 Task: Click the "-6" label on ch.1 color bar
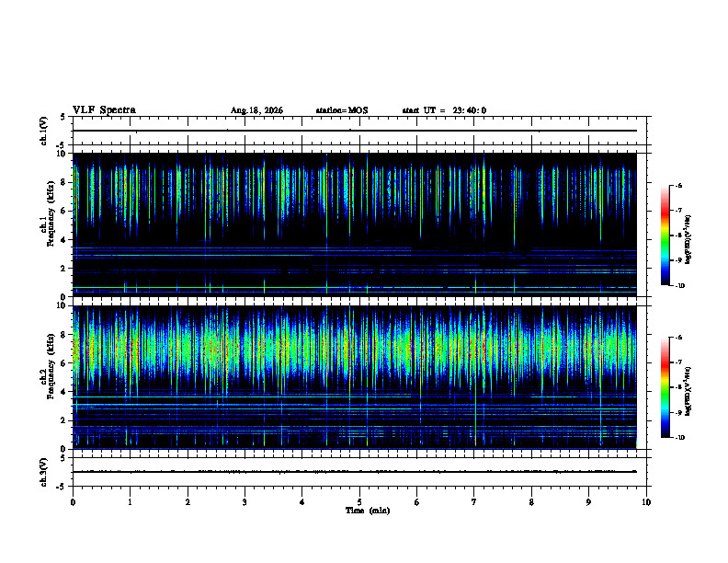[x=678, y=185]
